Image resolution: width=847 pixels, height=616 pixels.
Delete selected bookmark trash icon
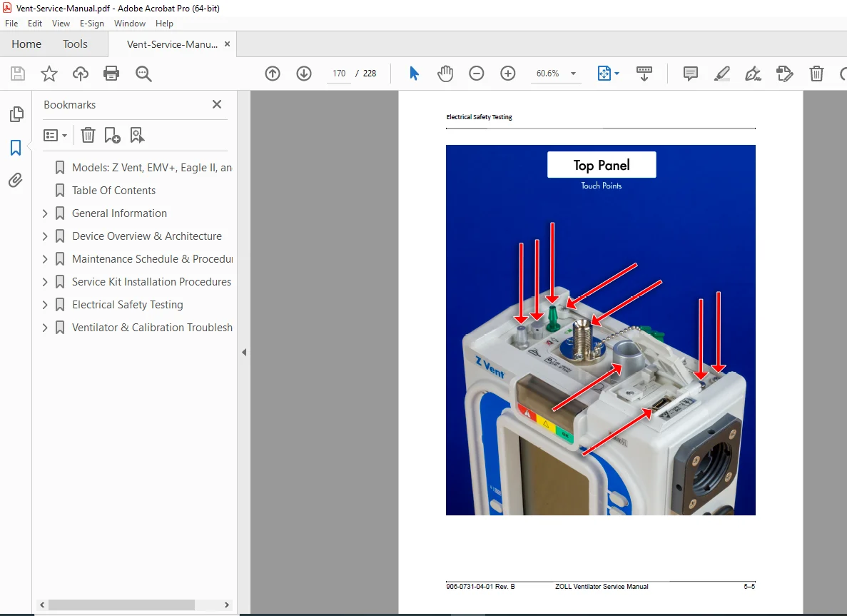point(88,135)
